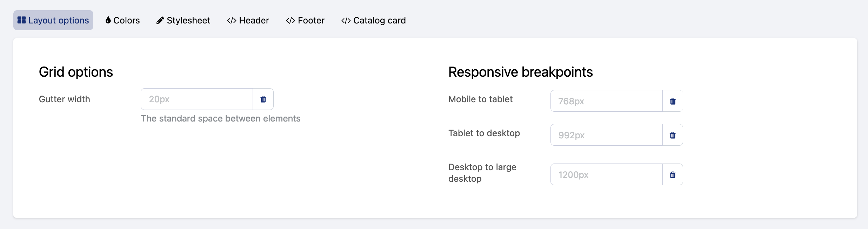Clear the Gutter width value with trash icon

click(263, 99)
